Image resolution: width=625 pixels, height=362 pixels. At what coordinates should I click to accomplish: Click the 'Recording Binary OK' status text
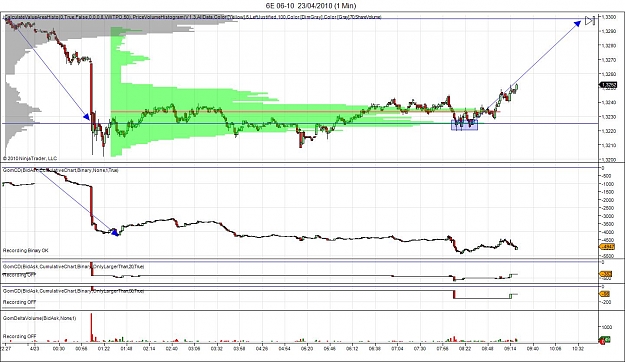click(26, 250)
